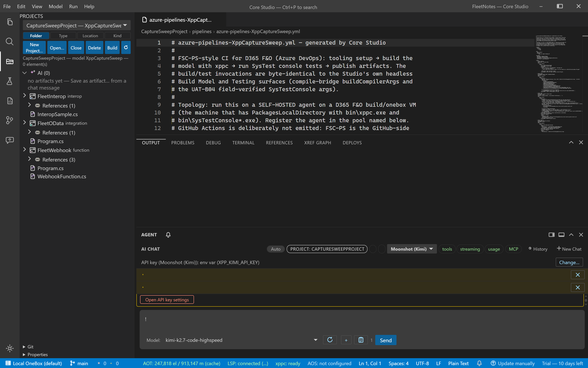Switch to the TERMINAL tab

tap(243, 143)
